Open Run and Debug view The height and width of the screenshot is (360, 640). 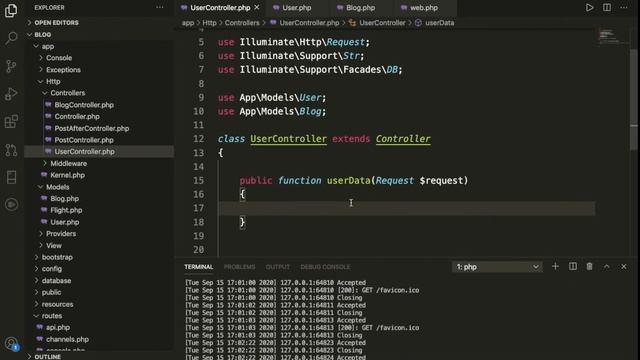pyautogui.click(x=11, y=94)
